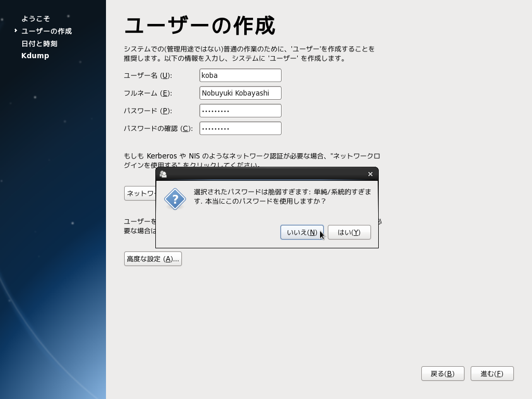Proceed with the 進む(F) button
This screenshot has height=399, width=532.
pyautogui.click(x=491, y=374)
